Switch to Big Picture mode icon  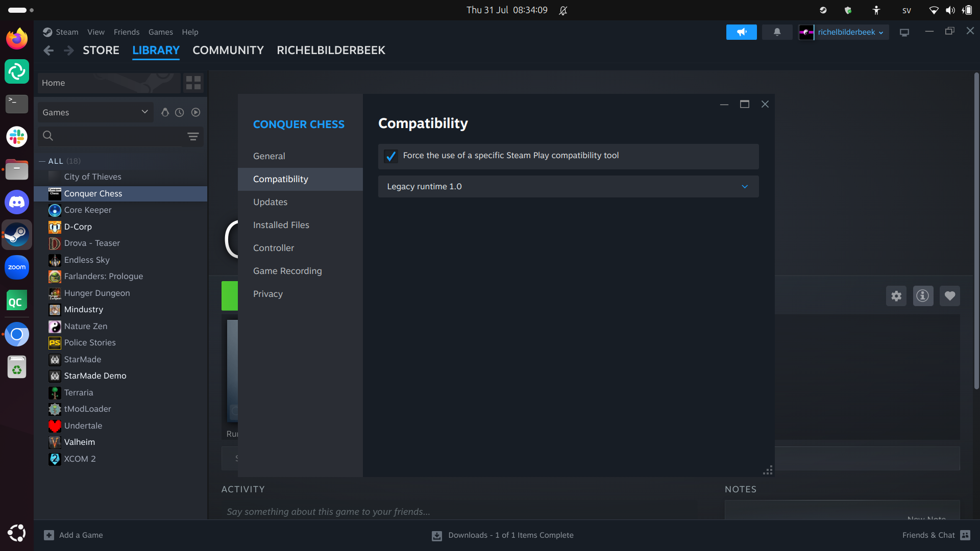pos(904,33)
